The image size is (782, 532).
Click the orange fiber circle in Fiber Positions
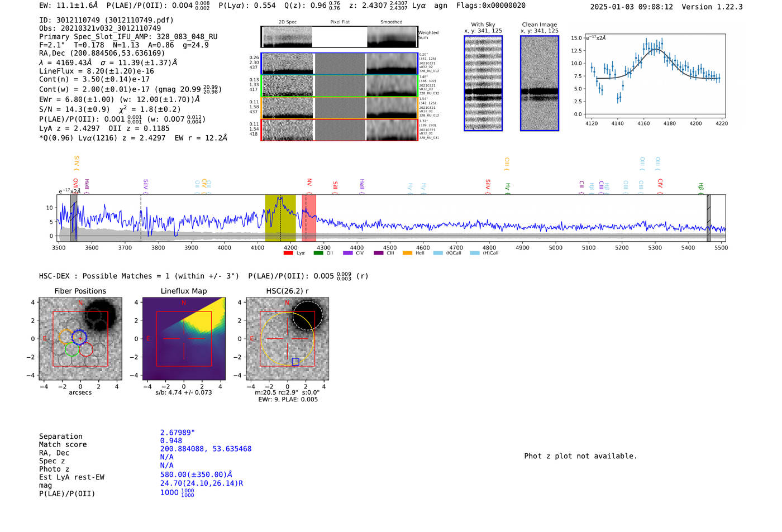tap(66, 337)
